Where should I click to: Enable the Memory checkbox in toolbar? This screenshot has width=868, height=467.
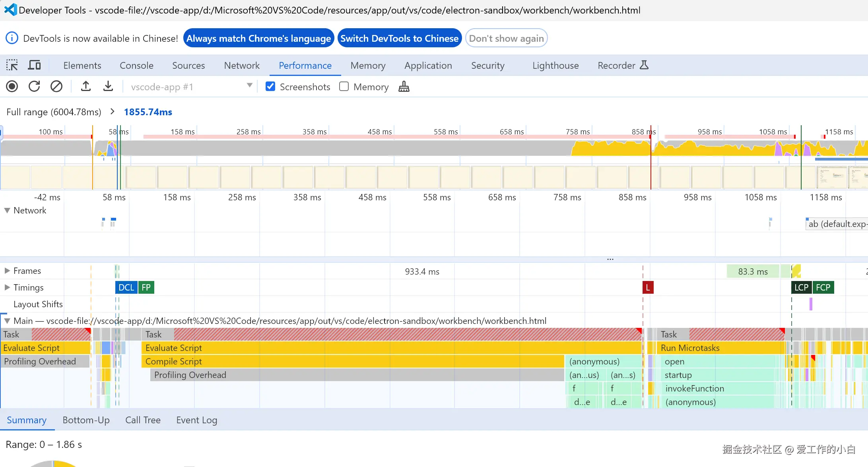(344, 87)
